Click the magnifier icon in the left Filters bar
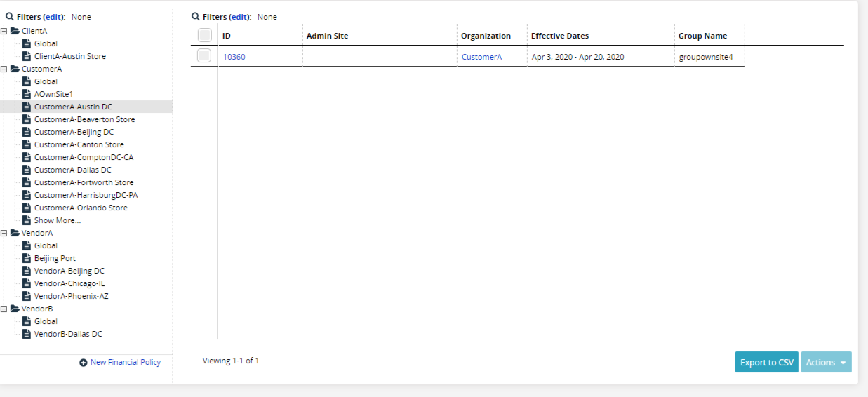Screen dimensions: 868x397 pos(10,16)
